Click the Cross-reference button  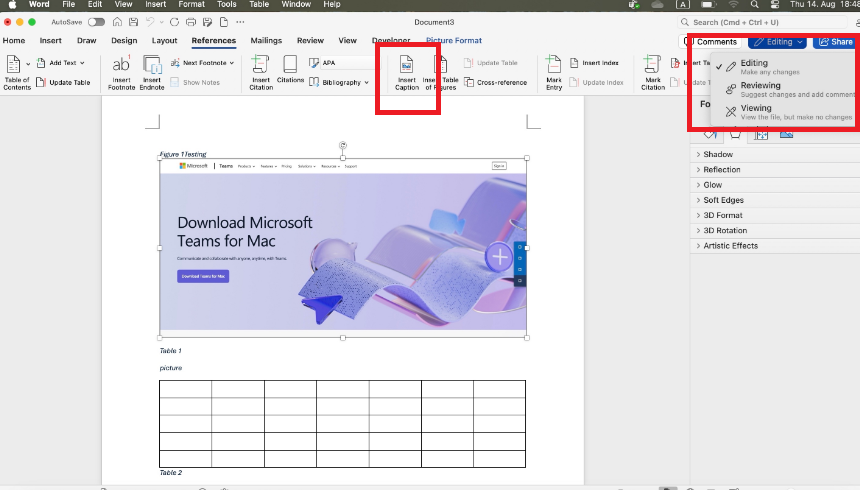pyautogui.click(x=496, y=82)
